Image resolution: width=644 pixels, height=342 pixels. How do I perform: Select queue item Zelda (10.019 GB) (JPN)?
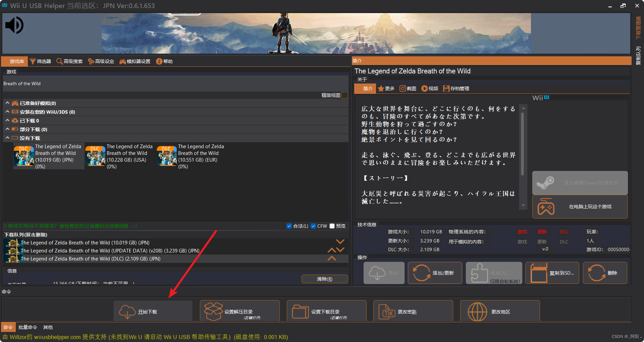175,242
